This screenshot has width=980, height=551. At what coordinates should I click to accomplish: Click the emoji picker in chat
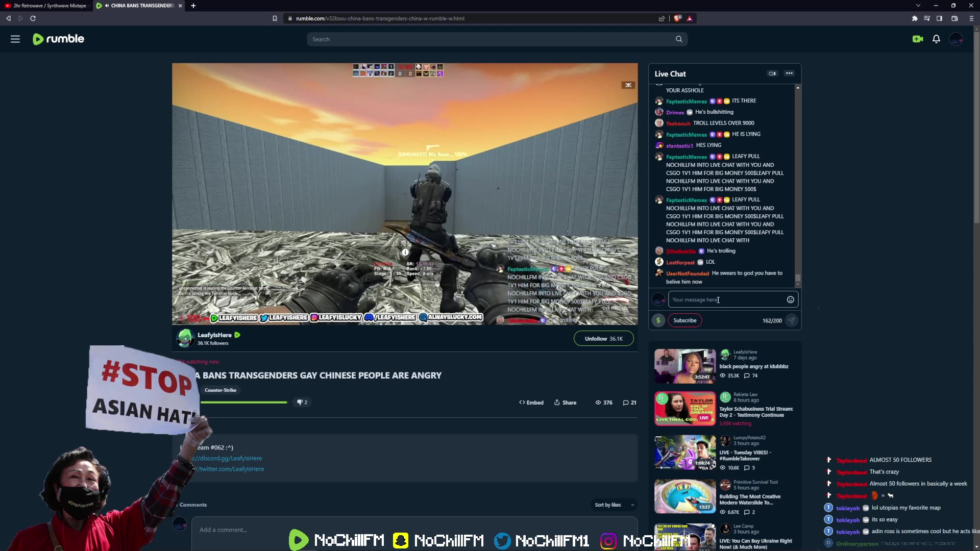coord(790,300)
